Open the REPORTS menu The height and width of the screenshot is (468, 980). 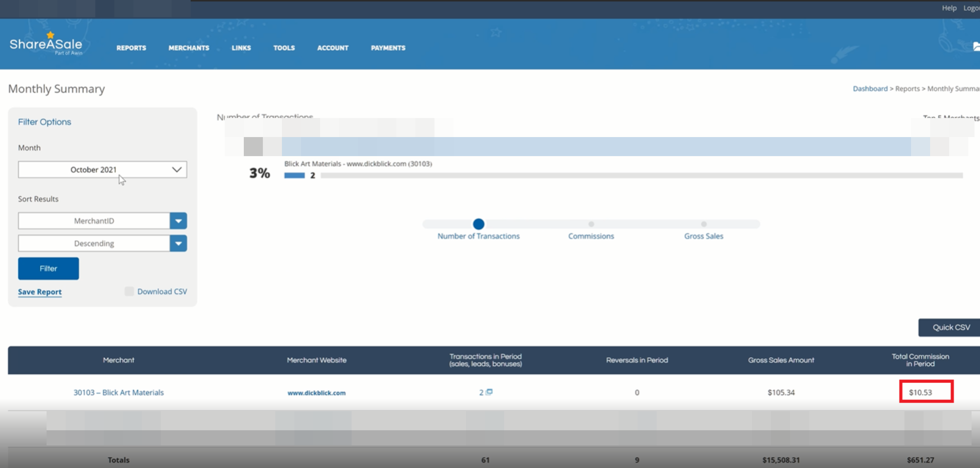(131, 48)
